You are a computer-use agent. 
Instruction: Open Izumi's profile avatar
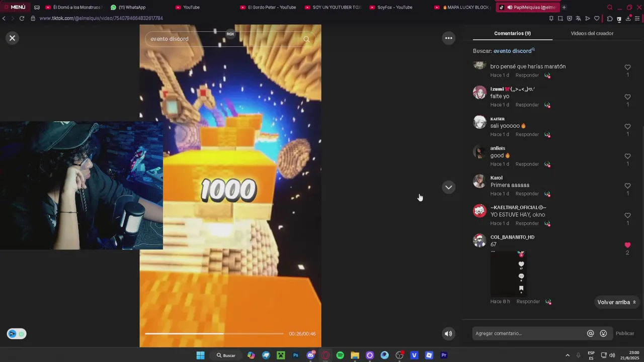[x=479, y=93]
